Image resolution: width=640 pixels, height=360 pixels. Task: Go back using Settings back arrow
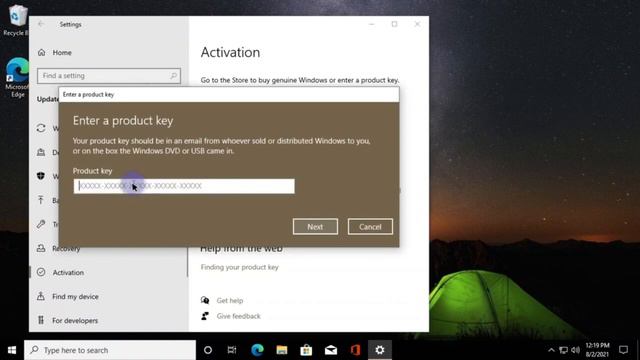(41, 24)
